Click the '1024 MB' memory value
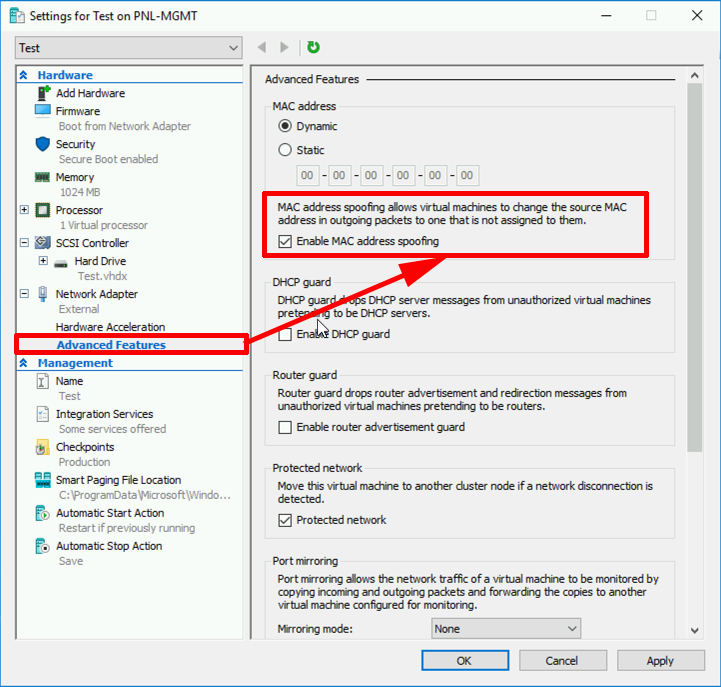Image resolution: width=721 pixels, height=687 pixels. [x=80, y=192]
